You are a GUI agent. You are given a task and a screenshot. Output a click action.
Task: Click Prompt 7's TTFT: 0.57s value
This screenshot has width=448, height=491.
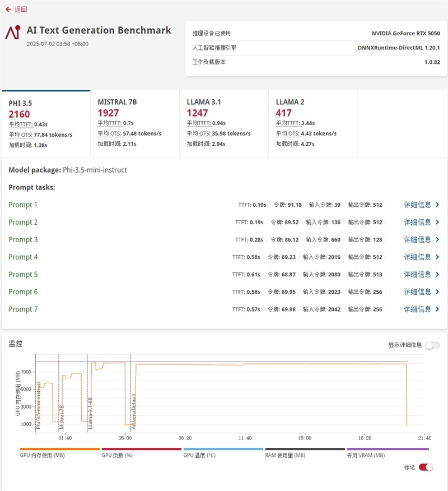tap(246, 309)
